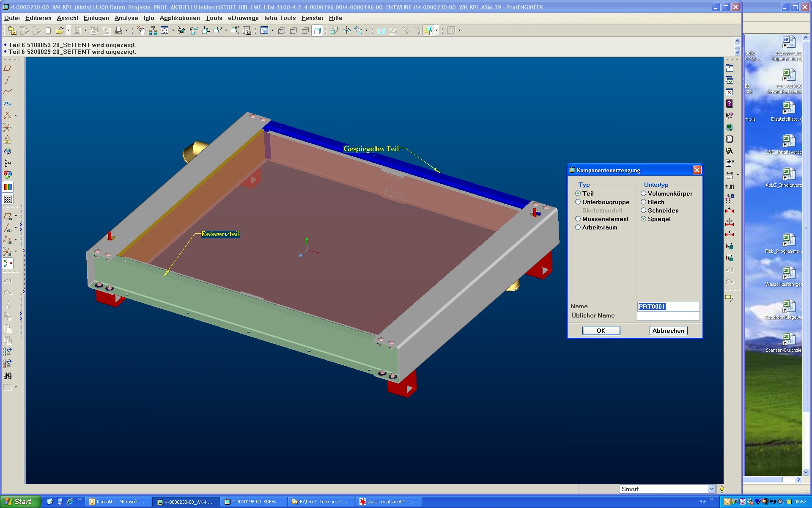Open the dropdown arrow beside the zoom window icon

[x=173, y=30]
